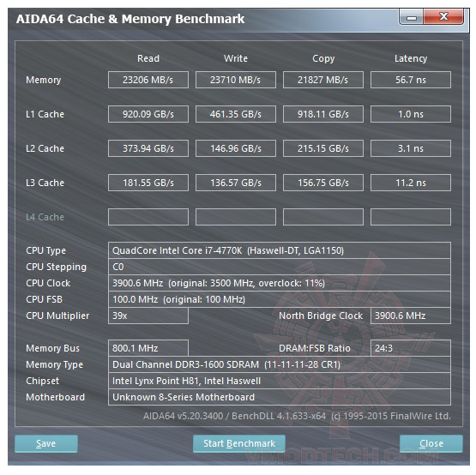
Task: Click the Latency column header
Action: 411,58
